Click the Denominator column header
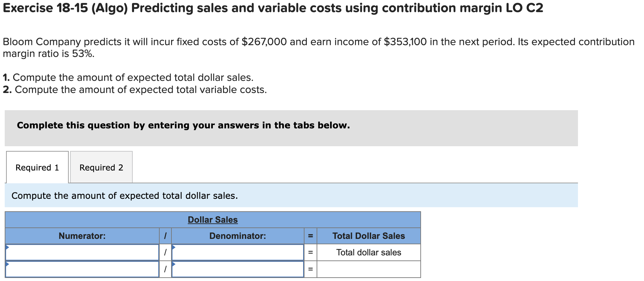The width and height of the screenshot is (644, 281). tap(237, 236)
